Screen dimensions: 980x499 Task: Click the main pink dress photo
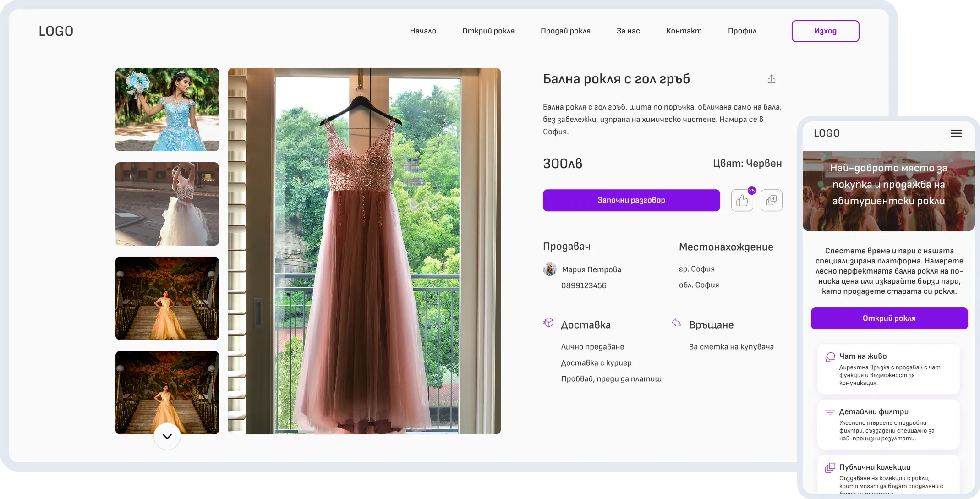pyautogui.click(x=364, y=251)
